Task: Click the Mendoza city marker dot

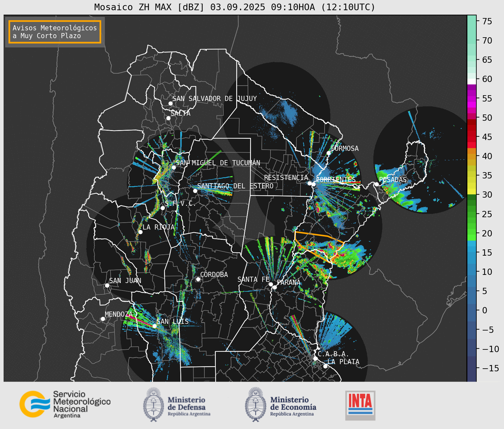Action: 103,319
